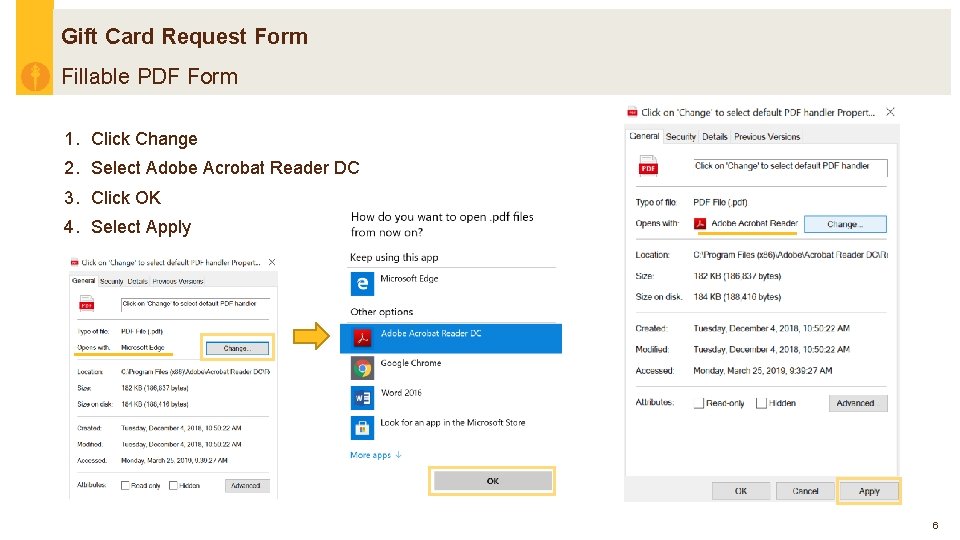
Task: Click file name field in right dialog
Action: click(x=790, y=167)
